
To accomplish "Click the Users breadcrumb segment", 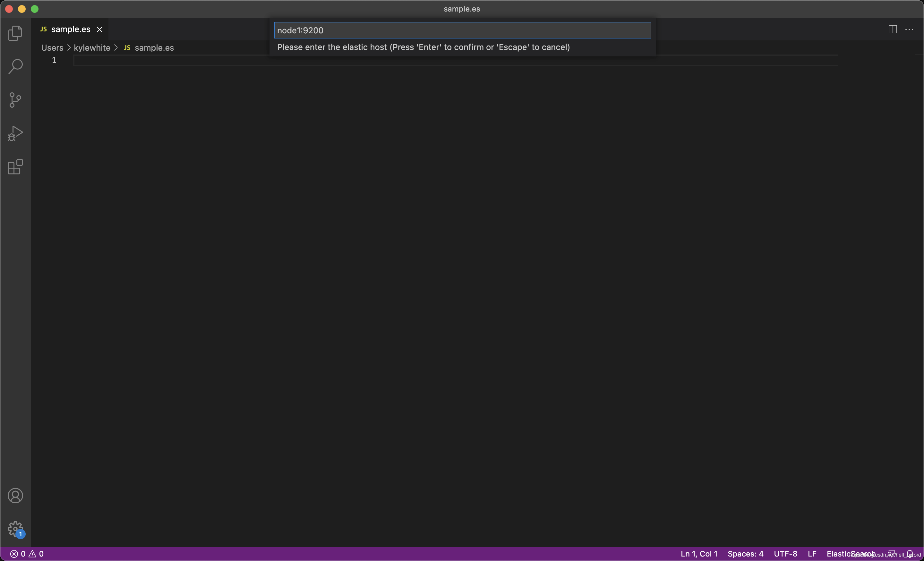I will pyautogui.click(x=52, y=47).
